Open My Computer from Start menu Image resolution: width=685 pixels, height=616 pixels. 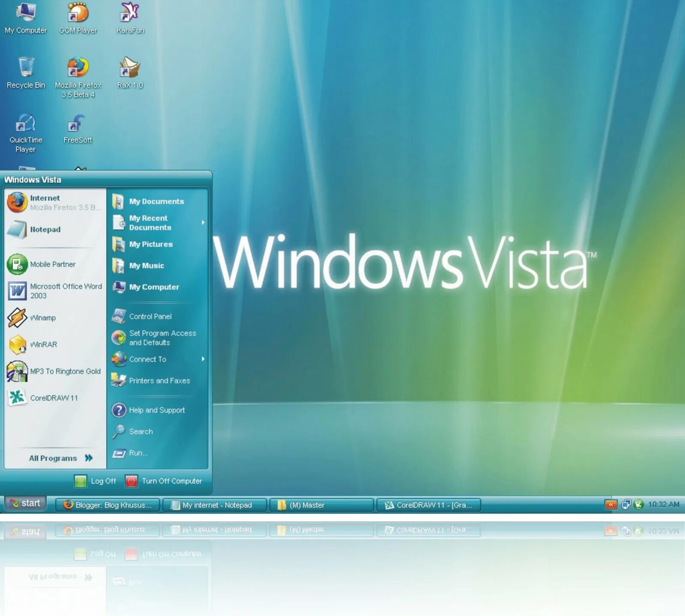pyautogui.click(x=158, y=287)
